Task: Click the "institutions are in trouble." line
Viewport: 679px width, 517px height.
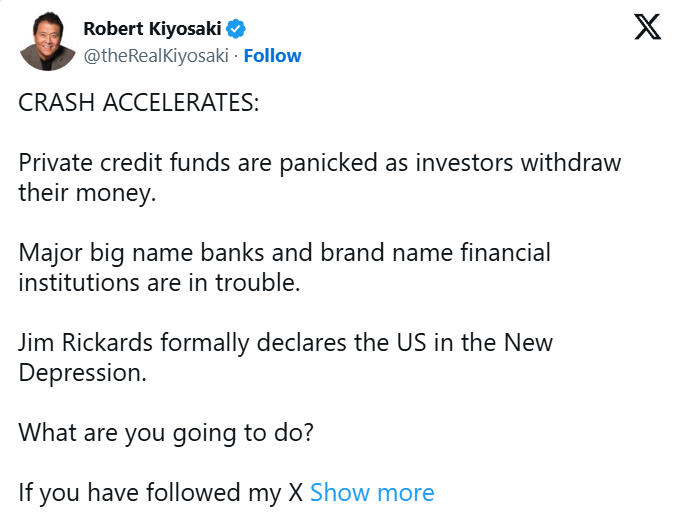Action: tap(158, 282)
